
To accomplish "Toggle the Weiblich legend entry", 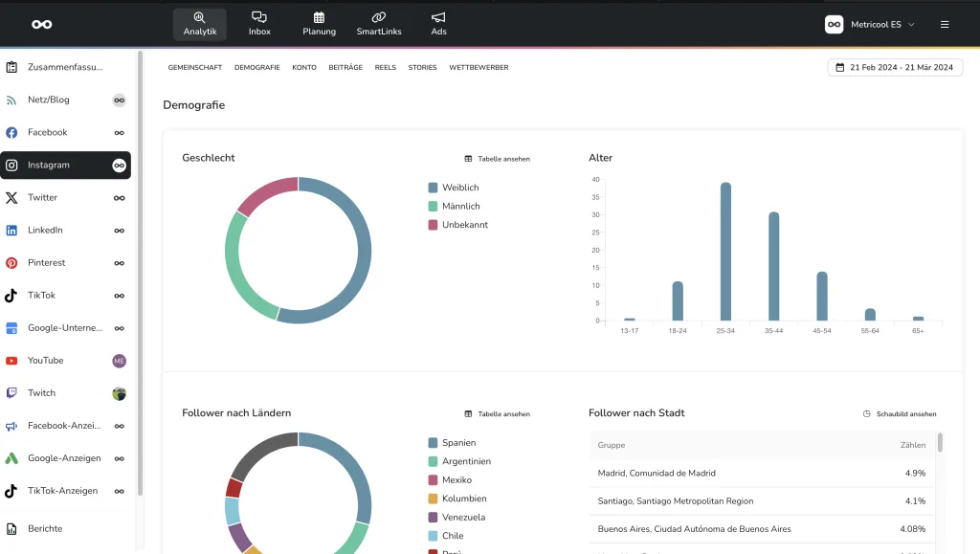I will point(459,188).
